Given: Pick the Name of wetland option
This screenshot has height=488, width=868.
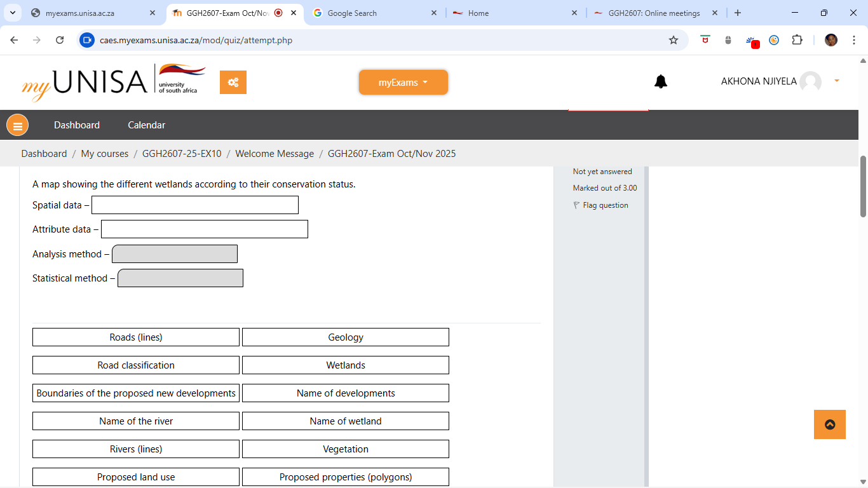Looking at the screenshot, I should pos(346,421).
